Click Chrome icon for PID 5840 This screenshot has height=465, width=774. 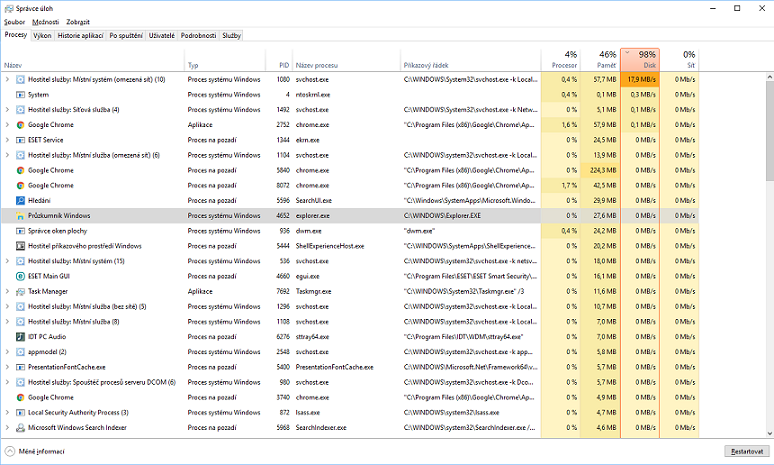pos(20,170)
